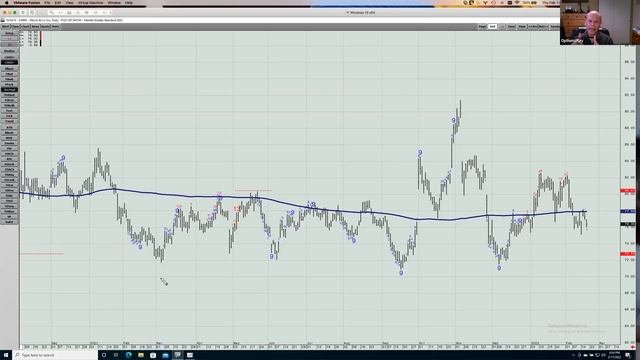The width and height of the screenshot is (640, 360).
Task: Open VMware settings wrench icon
Action: pyautogui.click(x=51, y=13)
